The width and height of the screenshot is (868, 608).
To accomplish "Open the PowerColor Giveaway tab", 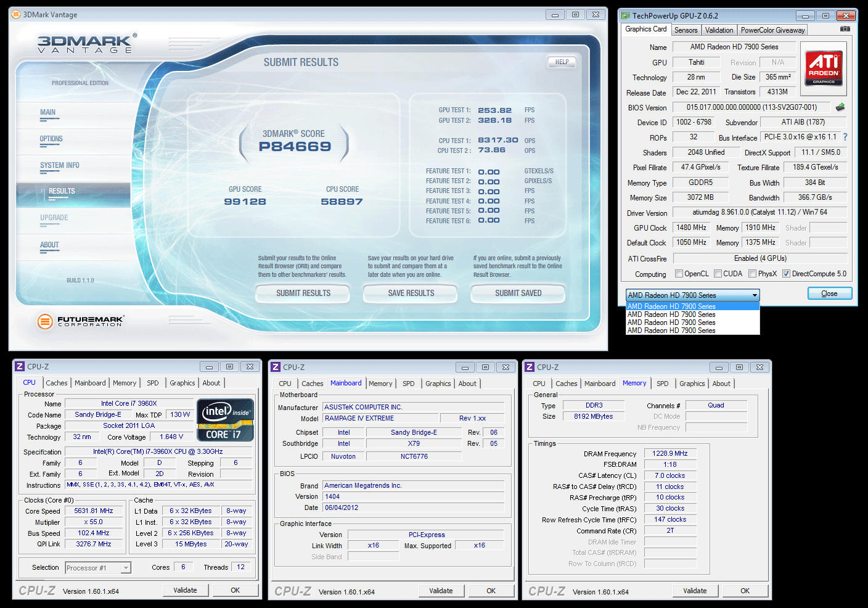I will 772,30.
